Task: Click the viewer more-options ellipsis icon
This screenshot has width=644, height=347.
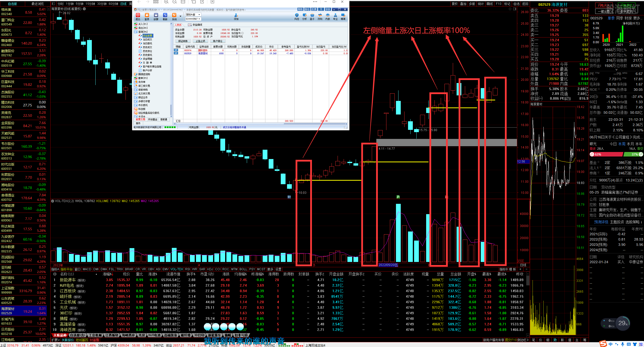Action: tap(315, 2)
